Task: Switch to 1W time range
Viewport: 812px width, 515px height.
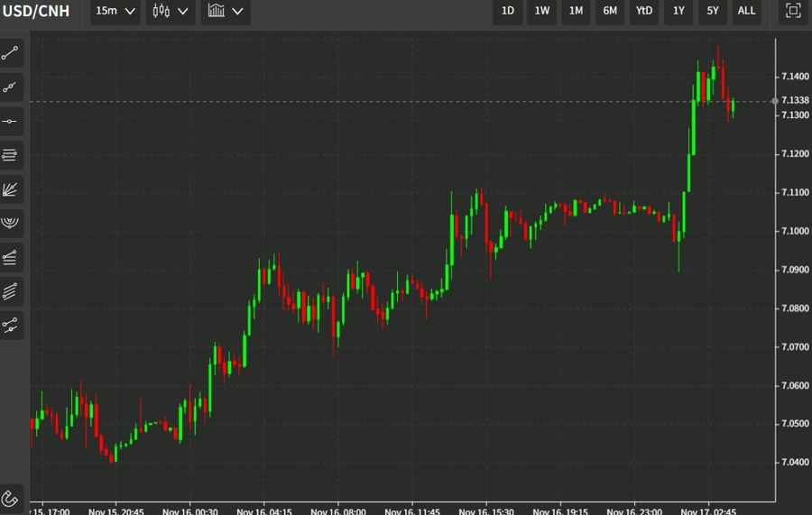Action: [541, 11]
